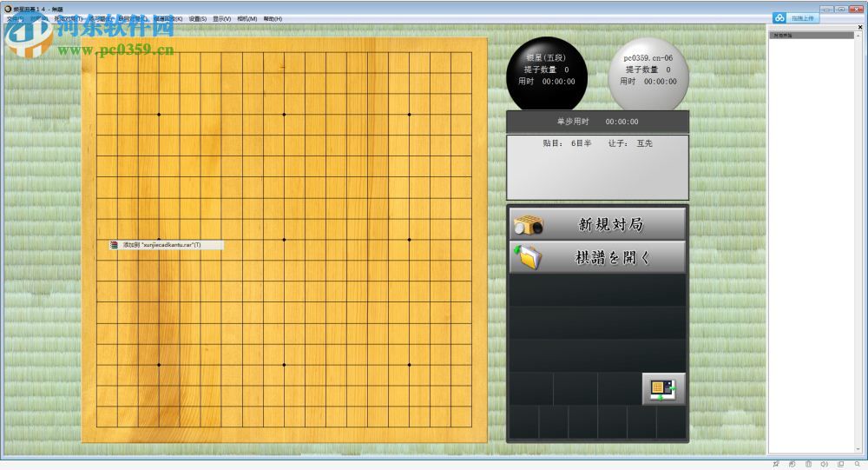Image resolution: width=868 pixels, height=470 pixels.
Task: Click the pin icon in bottom bar
Action: tap(776, 464)
